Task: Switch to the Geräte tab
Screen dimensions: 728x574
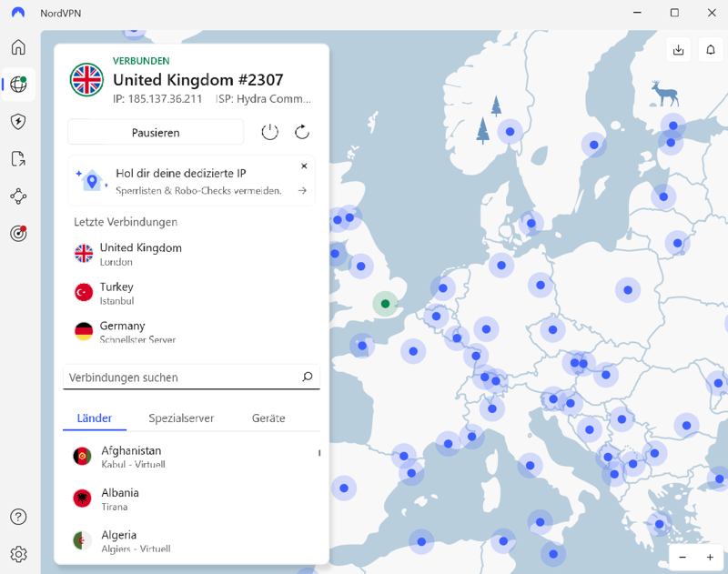Action: [x=268, y=418]
